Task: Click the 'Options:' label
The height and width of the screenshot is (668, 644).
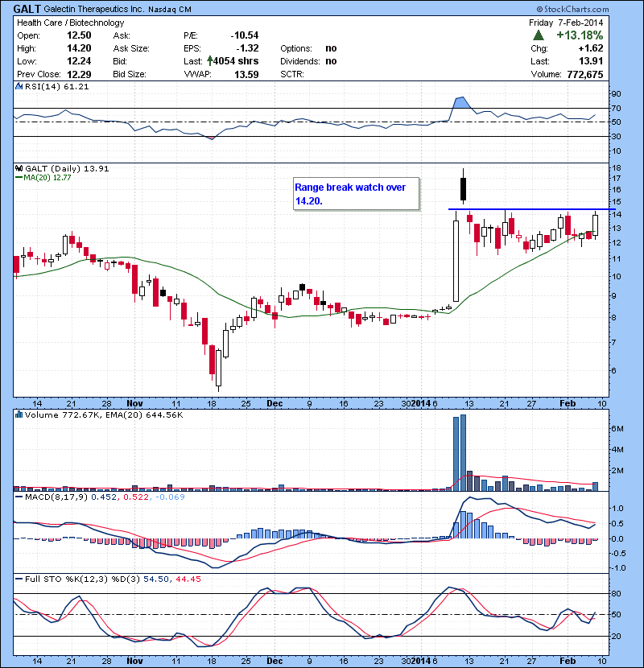Action: click(x=296, y=48)
